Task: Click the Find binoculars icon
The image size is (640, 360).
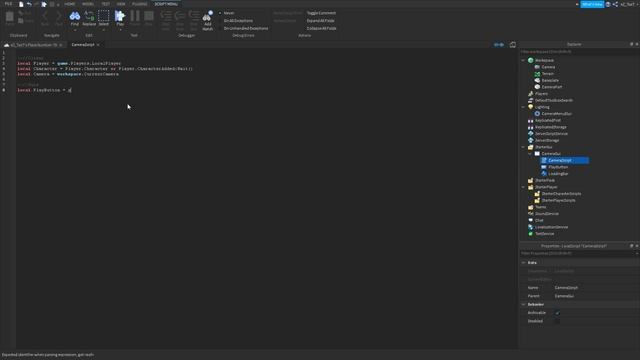Action: point(75,16)
